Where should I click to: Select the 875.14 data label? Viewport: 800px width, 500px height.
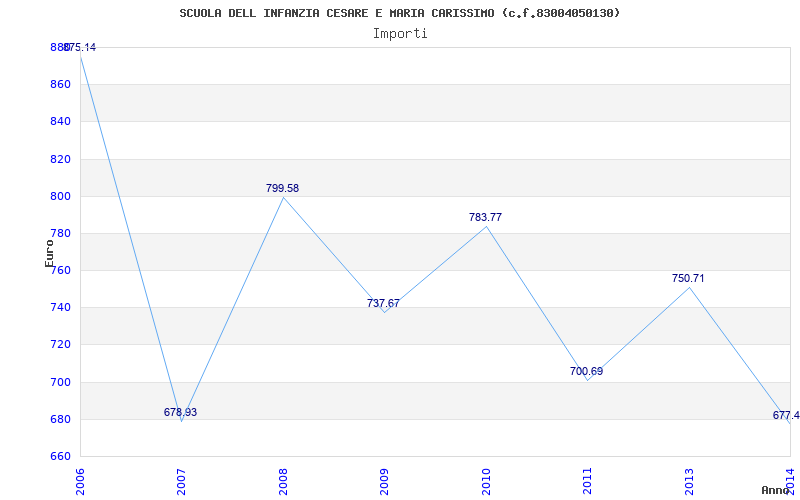(x=80, y=47)
